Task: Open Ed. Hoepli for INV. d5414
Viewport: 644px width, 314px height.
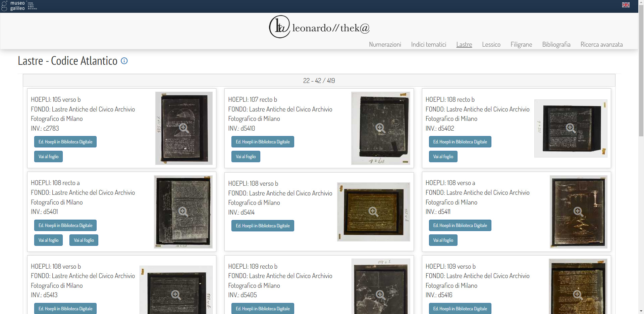Action: [x=263, y=226]
